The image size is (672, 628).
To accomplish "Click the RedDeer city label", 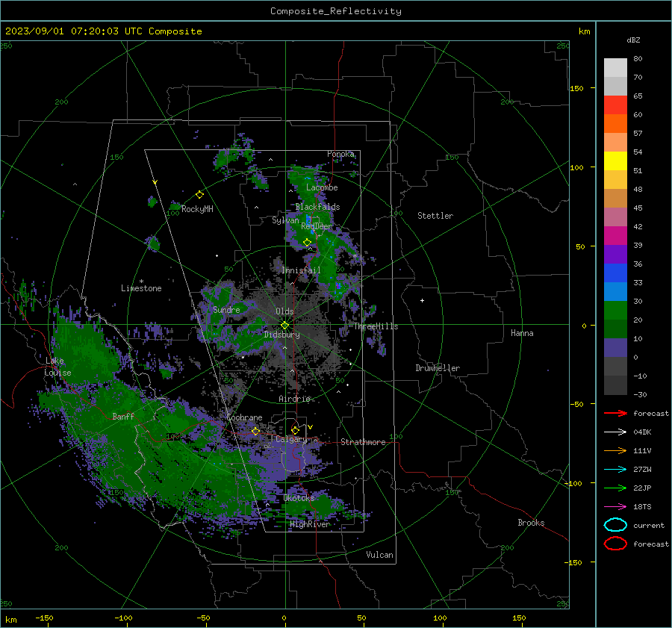I will point(317,226).
